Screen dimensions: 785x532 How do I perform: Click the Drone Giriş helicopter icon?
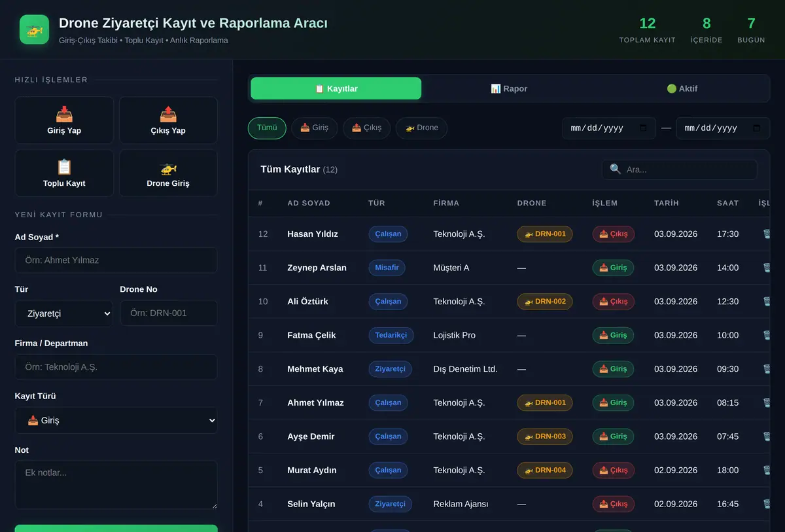168,168
